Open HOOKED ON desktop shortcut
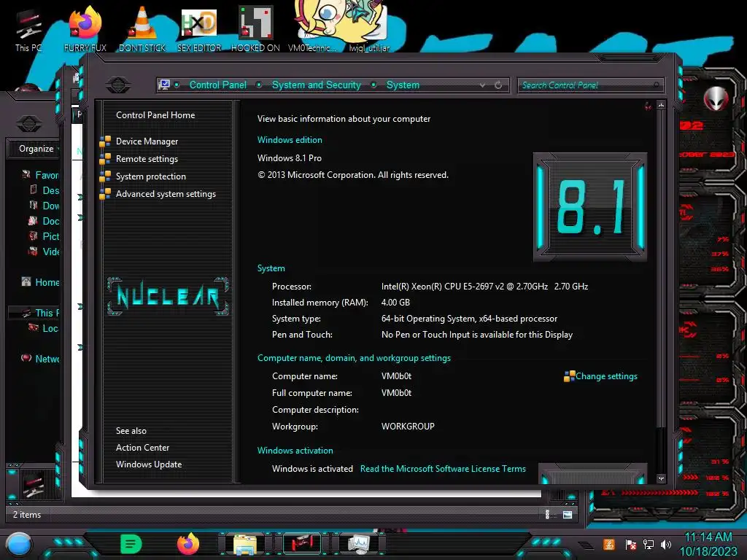This screenshot has width=747, height=560. pos(255,29)
